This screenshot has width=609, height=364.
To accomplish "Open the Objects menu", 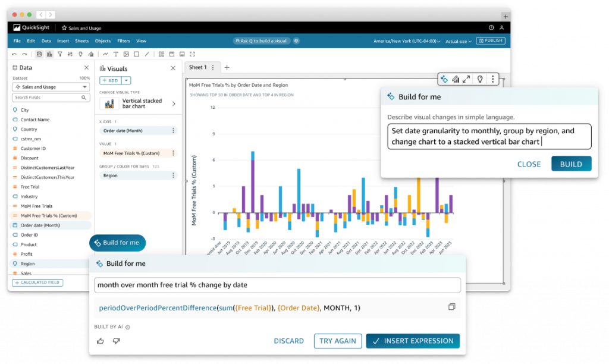I will click(x=102, y=41).
